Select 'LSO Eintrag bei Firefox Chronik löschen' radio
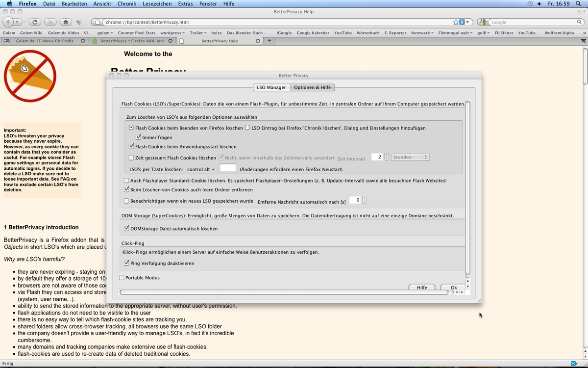 click(x=247, y=128)
